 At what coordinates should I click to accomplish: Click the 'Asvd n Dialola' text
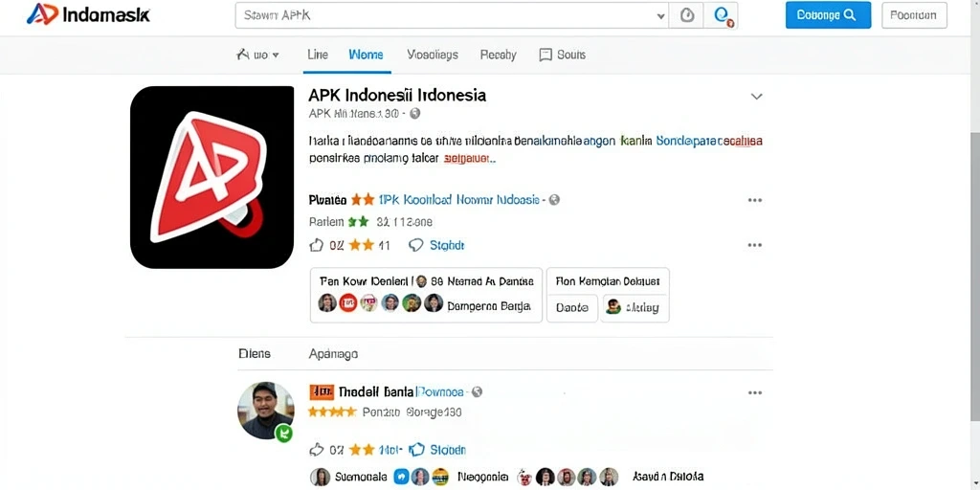pyautogui.click(x=668, y=477)
